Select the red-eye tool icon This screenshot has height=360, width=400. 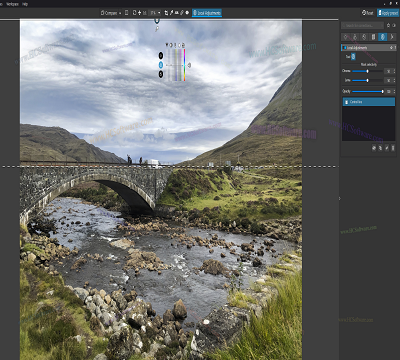tap(187, 13)
